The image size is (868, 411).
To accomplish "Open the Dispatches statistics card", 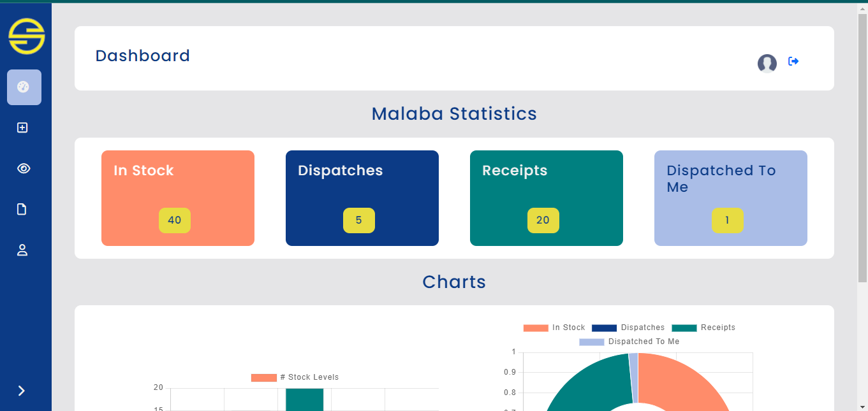I will [x=362, y=198].
